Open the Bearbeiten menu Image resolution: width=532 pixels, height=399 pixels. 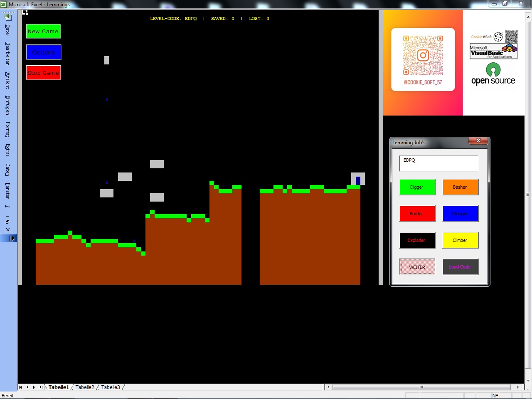[7, 54]
